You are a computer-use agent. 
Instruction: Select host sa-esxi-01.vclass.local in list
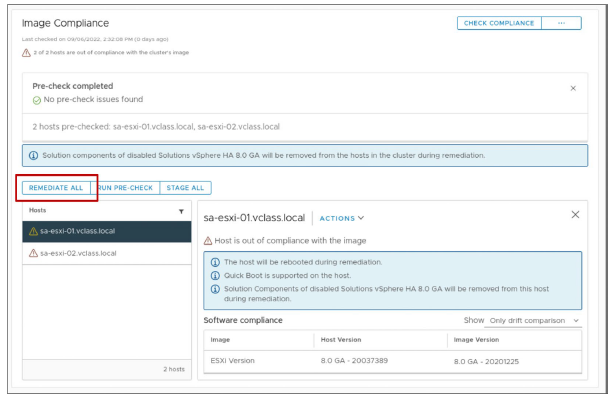coord(107,231)
